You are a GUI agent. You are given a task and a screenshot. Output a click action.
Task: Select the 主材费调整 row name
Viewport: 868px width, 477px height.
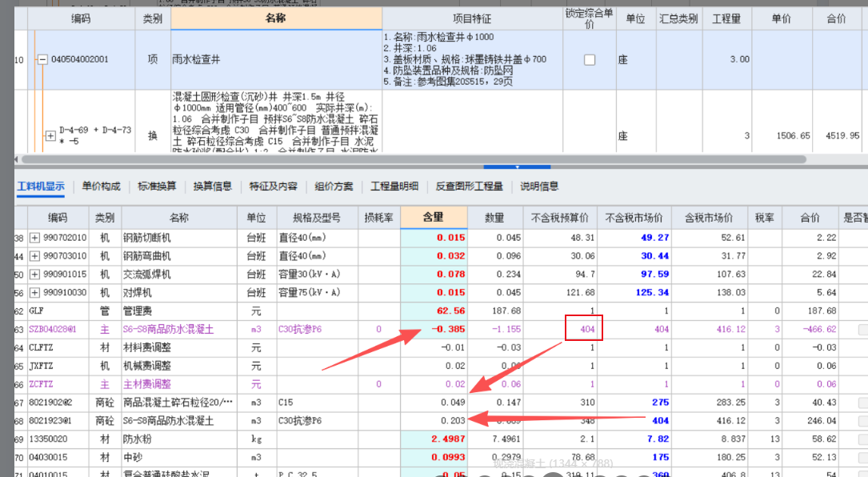tap(179, 384)
